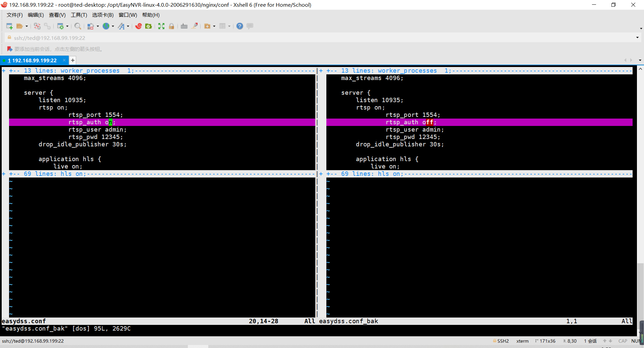Image resolution: width=644 pixels, height=348 pixels.
Task: Click 'rtsp_port 1554;' in left pane
Action: pyautogui.click(x=96, y=115)
